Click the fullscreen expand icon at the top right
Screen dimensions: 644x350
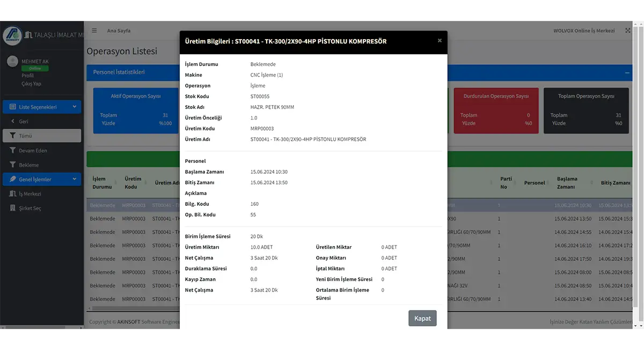[x=628, y=31]
